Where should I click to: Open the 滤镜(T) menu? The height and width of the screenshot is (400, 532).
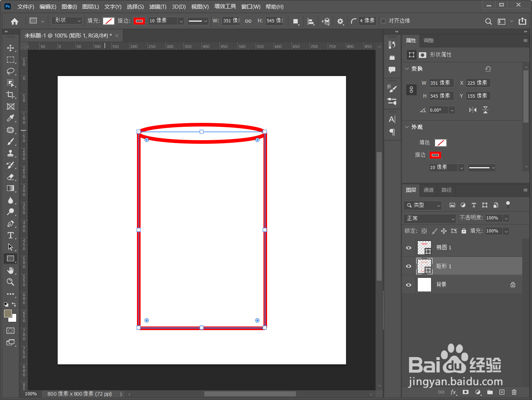pyautogui.click(x=158, y=6)
